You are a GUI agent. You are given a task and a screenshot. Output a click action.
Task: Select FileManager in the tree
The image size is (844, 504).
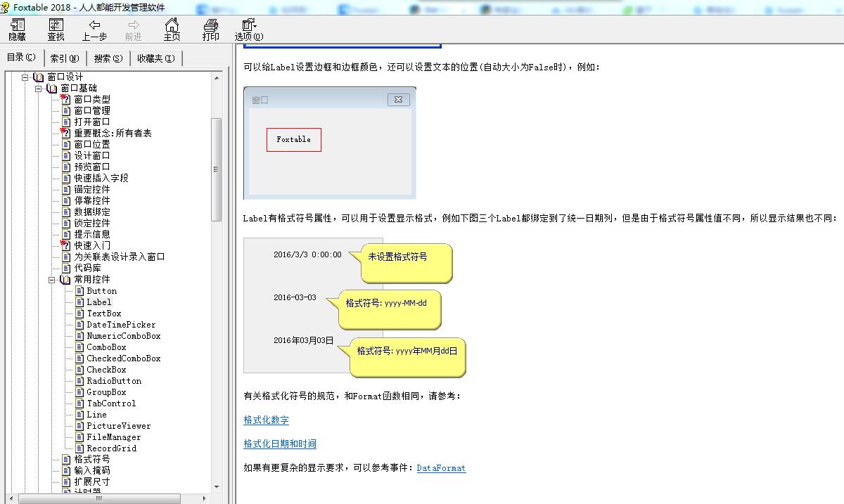114,437
